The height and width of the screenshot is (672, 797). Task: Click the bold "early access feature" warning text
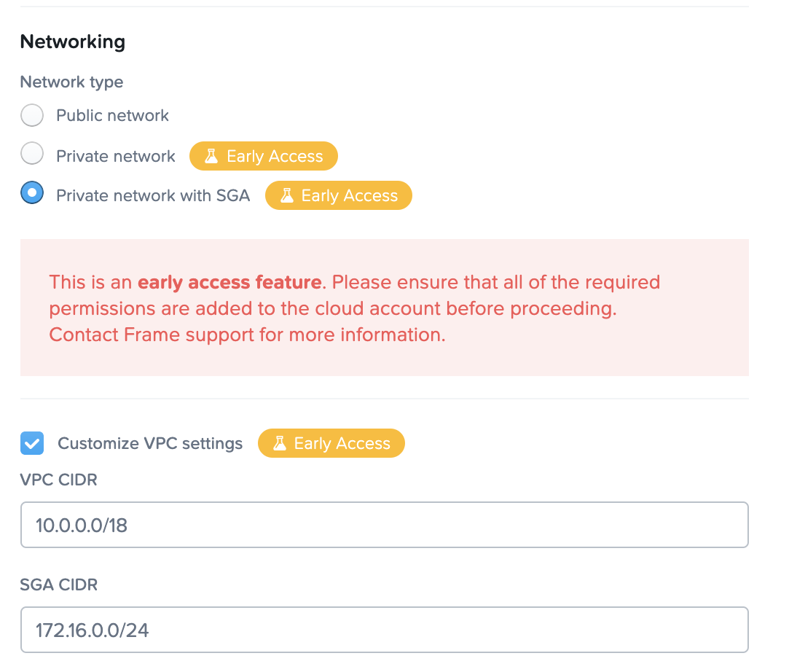pyautogui.click(x=229, y=282)
